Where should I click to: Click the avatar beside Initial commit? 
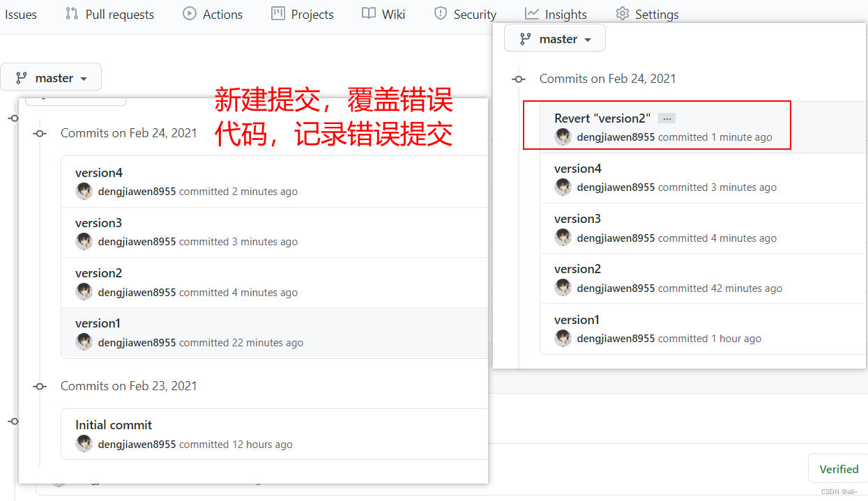(84, 444)
